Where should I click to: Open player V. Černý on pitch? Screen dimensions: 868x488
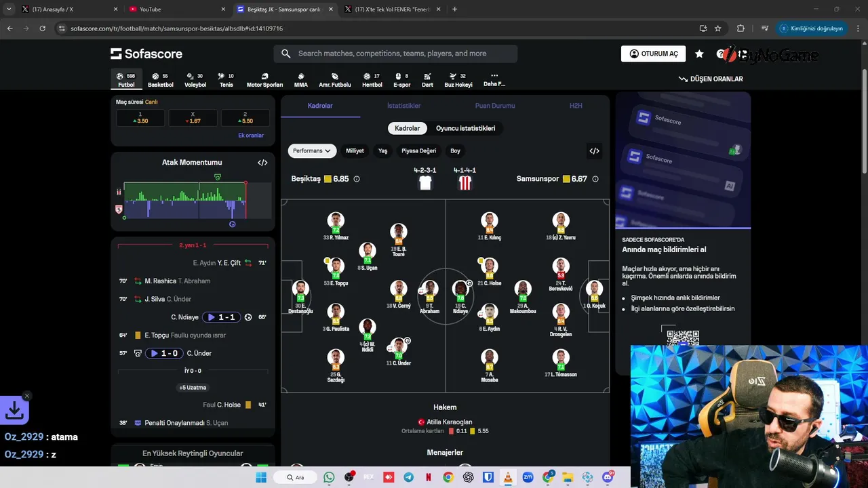(x=398, y=293)
